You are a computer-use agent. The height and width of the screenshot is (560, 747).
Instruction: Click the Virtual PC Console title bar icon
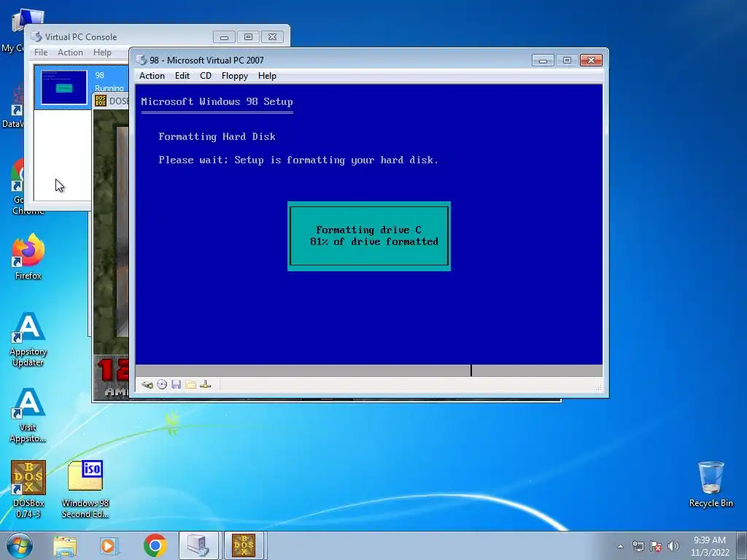click(36, 36)
